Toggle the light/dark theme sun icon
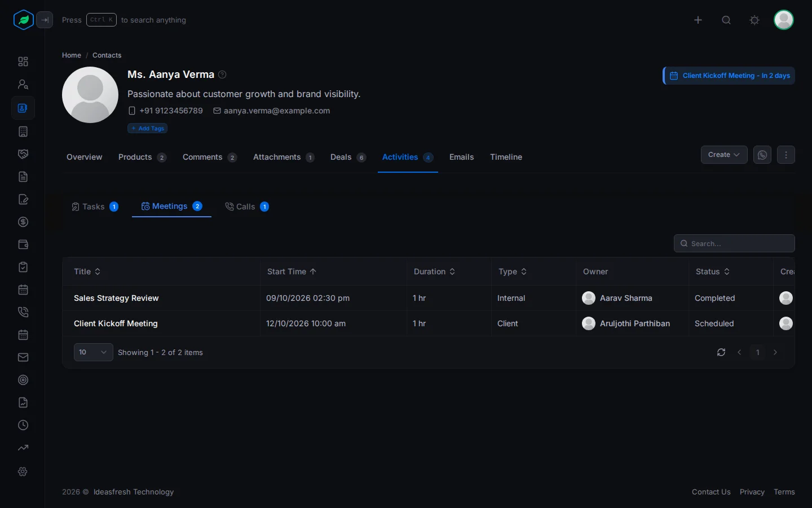Screen dimensions: 812x508 click(x=754, y=20)
